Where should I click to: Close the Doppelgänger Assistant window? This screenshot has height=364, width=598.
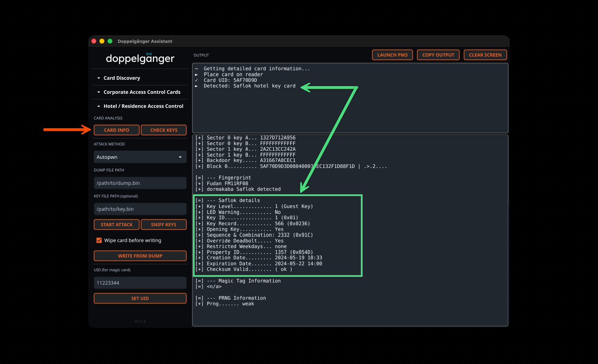click(x=94, y=41)
